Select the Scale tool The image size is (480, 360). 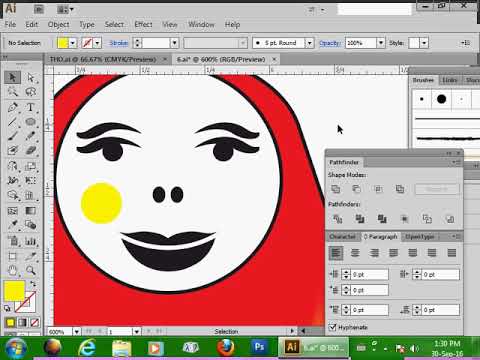point(31,166)
